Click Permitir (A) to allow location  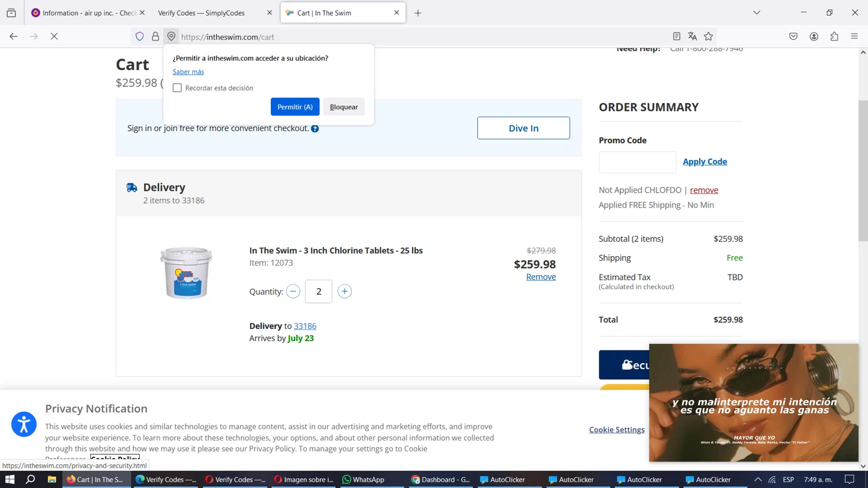(x=295, y=107)
